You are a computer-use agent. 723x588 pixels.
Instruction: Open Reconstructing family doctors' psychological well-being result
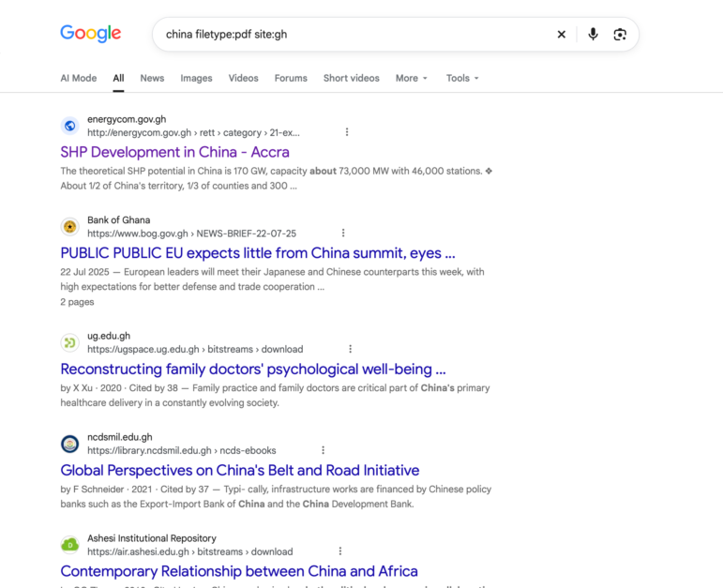pos(253,369)
